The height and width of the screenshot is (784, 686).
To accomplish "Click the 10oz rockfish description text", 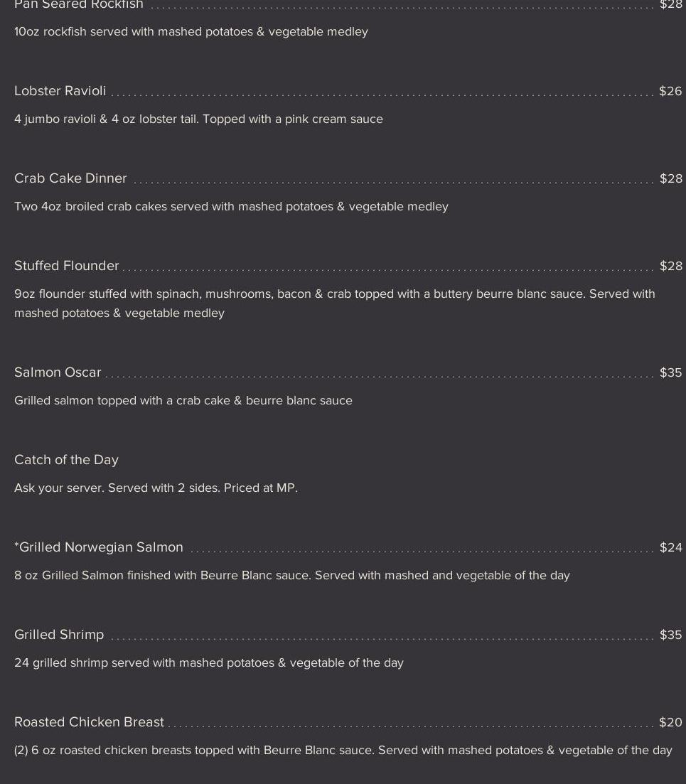I will pos(191,32).
